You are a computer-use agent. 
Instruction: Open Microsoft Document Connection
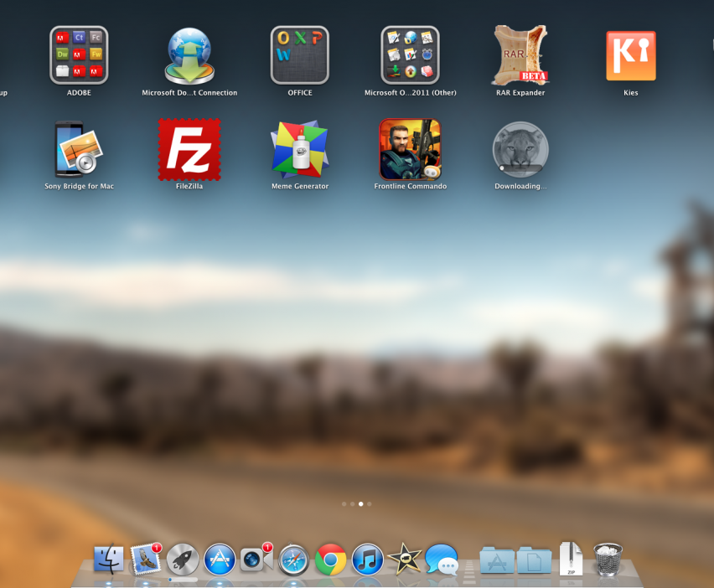click(189, 55)
